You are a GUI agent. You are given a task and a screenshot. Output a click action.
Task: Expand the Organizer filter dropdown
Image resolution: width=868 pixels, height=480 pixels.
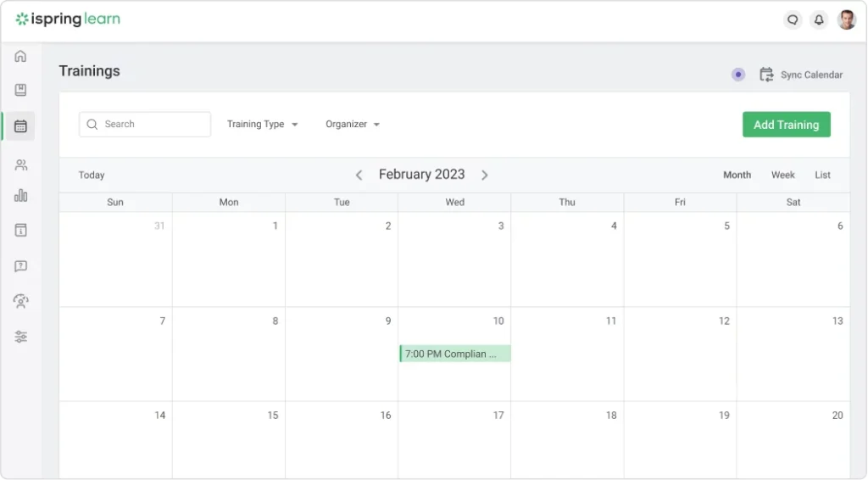[353, 124]
